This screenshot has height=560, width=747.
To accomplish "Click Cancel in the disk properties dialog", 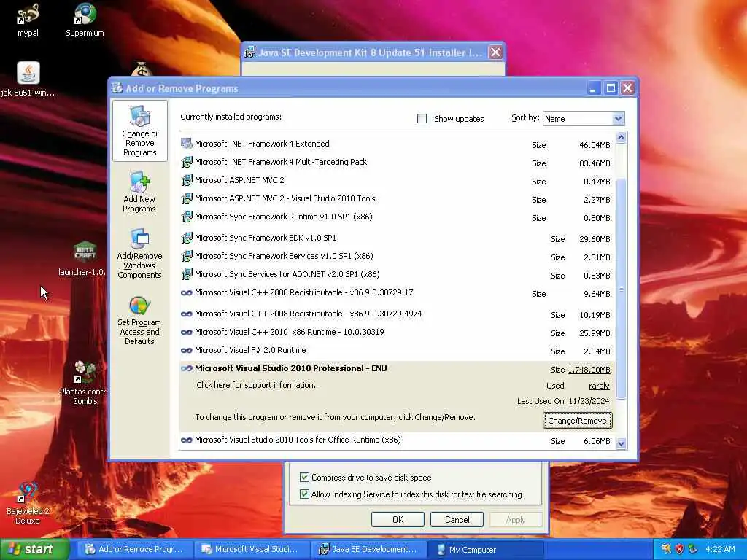I will point(457,519).
